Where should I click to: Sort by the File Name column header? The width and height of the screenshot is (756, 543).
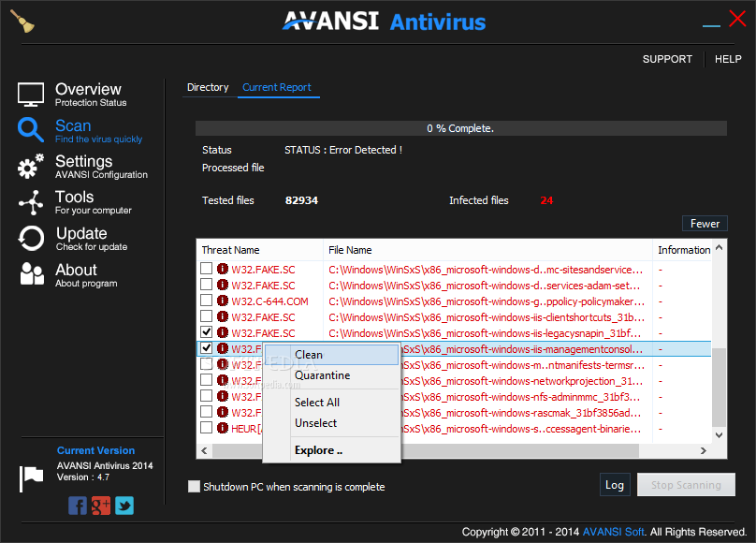tap(487, 250)
